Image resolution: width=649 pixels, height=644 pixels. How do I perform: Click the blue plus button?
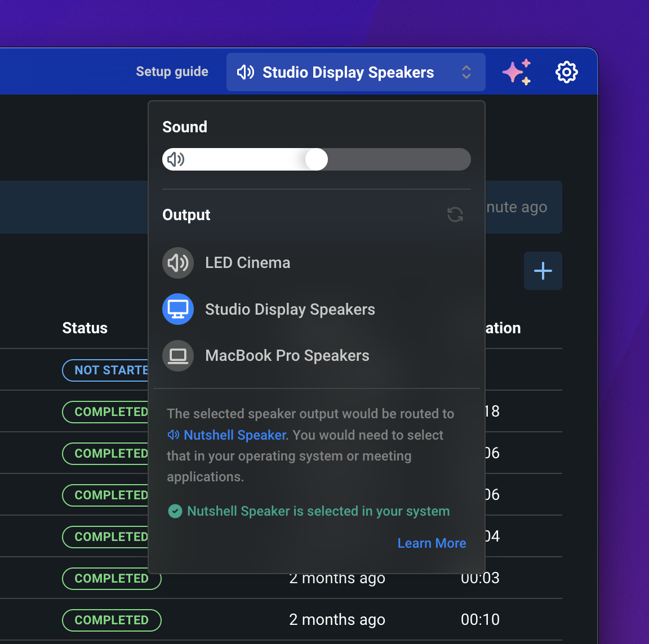[x=543, y=271]
